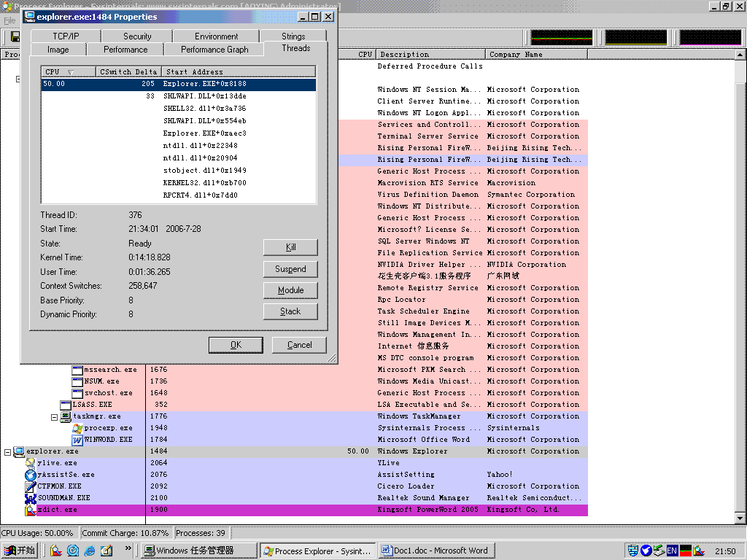Click the Suspend thread button
The image size is (747, 560).
[x=290, y=269]
